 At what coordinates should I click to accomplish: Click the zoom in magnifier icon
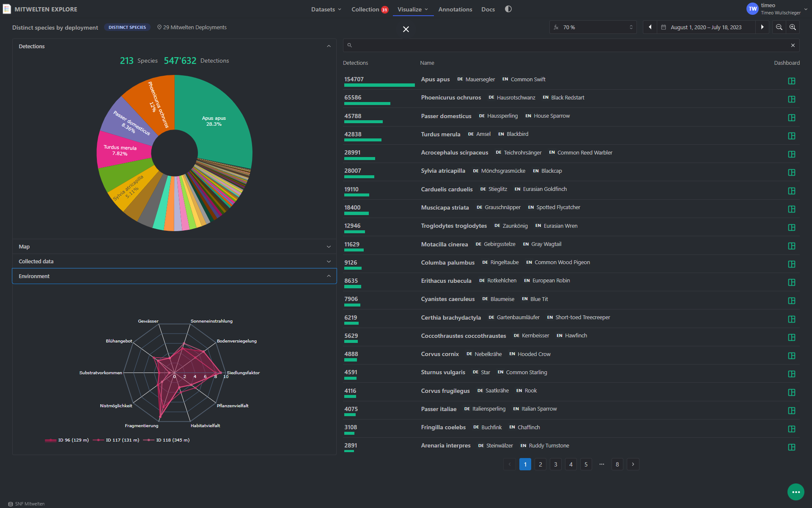[793, 27]
